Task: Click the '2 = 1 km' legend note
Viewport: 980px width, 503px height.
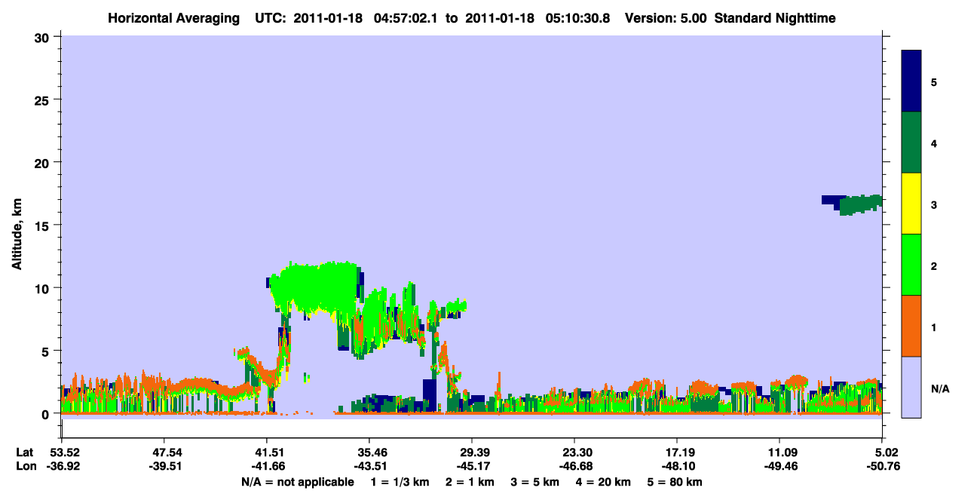Action: 471,482
